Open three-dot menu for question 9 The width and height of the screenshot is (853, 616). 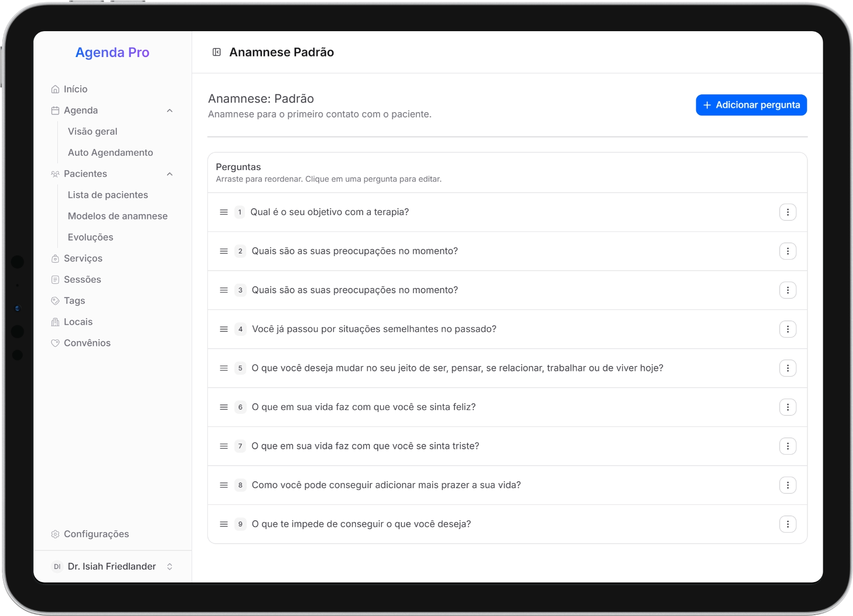(x=787, y=524)
